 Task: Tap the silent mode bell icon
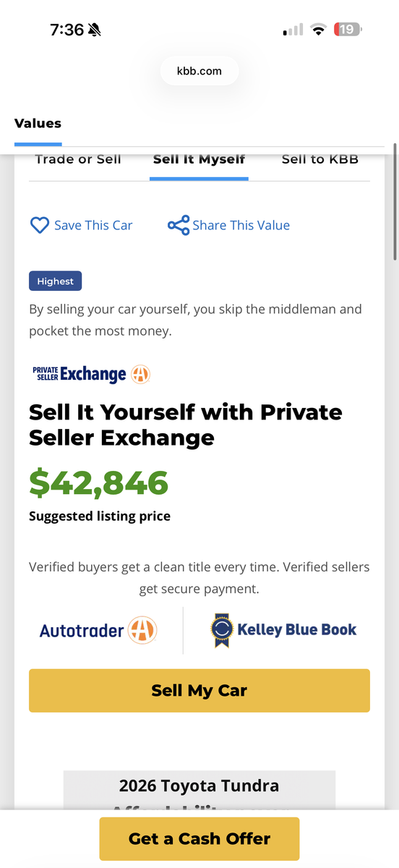95,30
